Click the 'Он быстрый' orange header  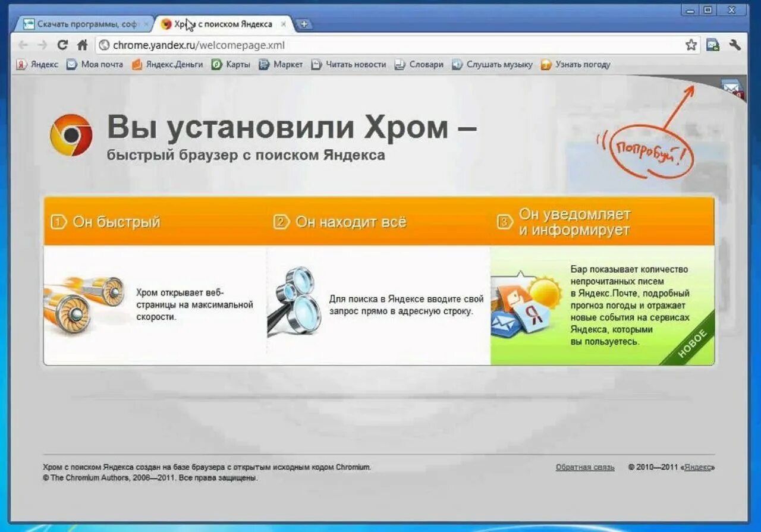coord(155,222)
